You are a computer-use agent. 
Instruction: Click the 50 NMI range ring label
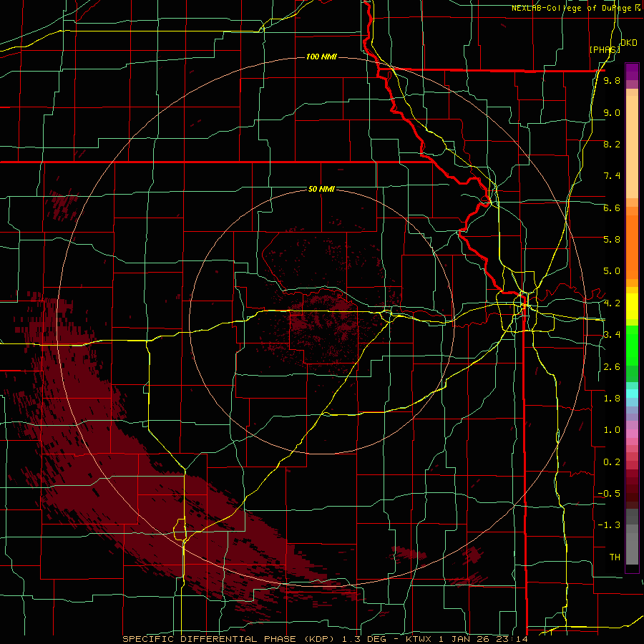coord(321,189)
